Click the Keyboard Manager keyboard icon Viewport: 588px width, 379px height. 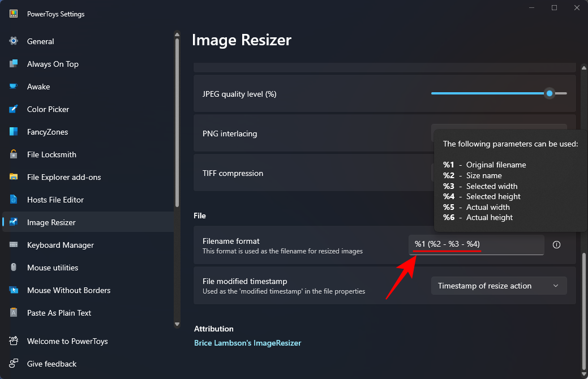click(x=14, y=245)
